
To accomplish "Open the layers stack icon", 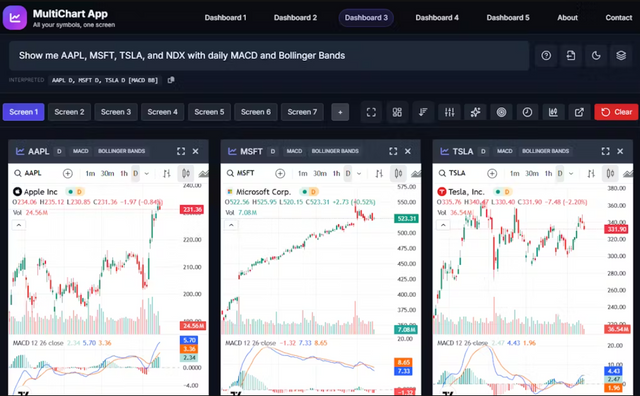I will point(621,56).
